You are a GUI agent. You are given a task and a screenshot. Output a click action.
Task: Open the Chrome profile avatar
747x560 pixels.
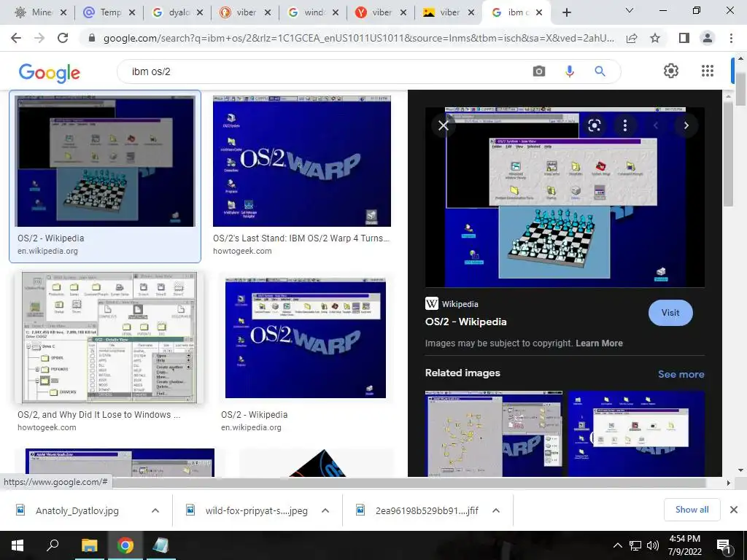(708, 38)
